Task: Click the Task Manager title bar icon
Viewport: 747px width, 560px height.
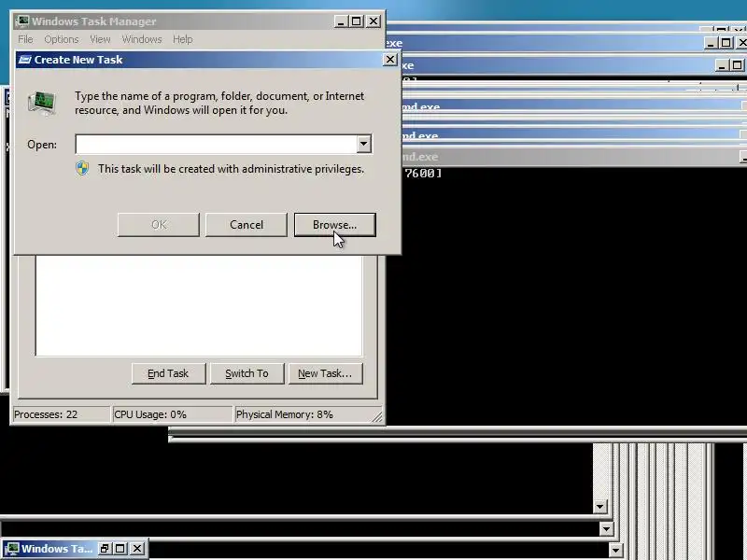Action: [22, 21]
